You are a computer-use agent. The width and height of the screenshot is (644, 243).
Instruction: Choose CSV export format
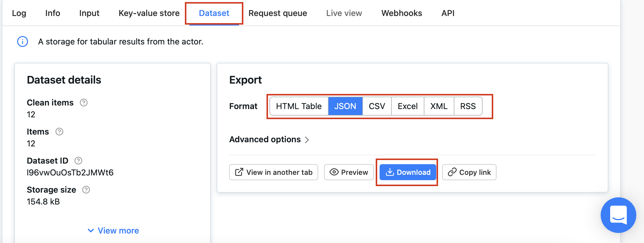[x=377, y=106]
